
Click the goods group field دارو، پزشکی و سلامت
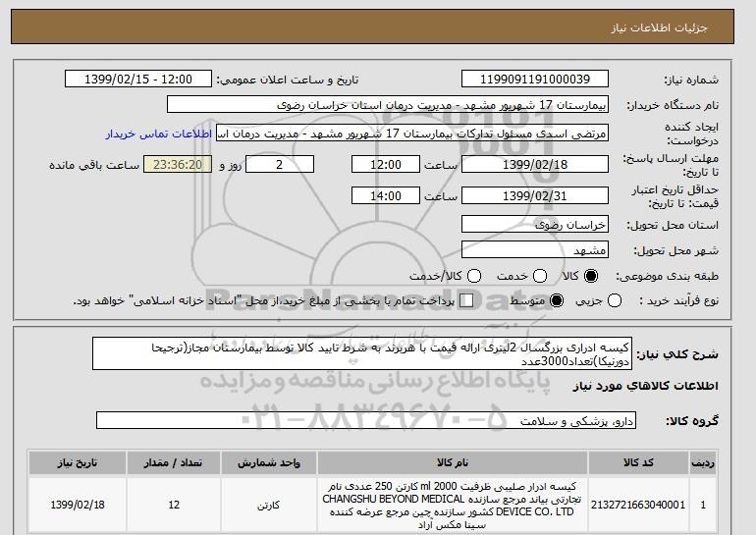366,420
